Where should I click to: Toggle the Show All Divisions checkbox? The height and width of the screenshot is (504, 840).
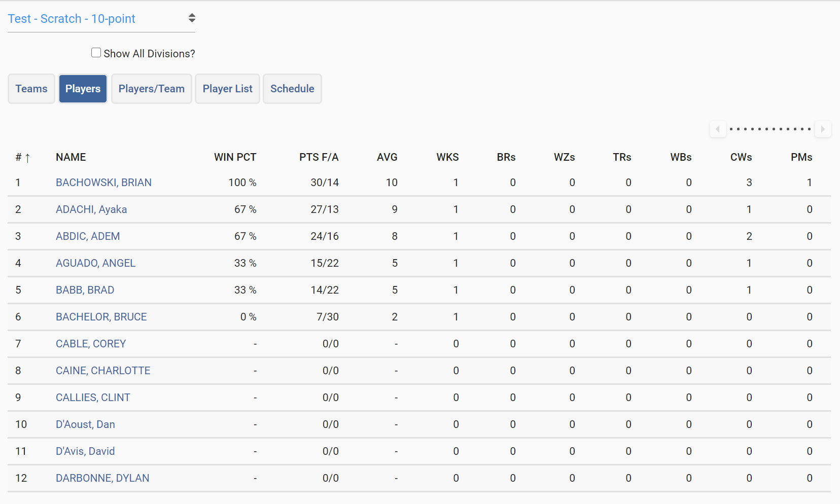click(96, 52)
